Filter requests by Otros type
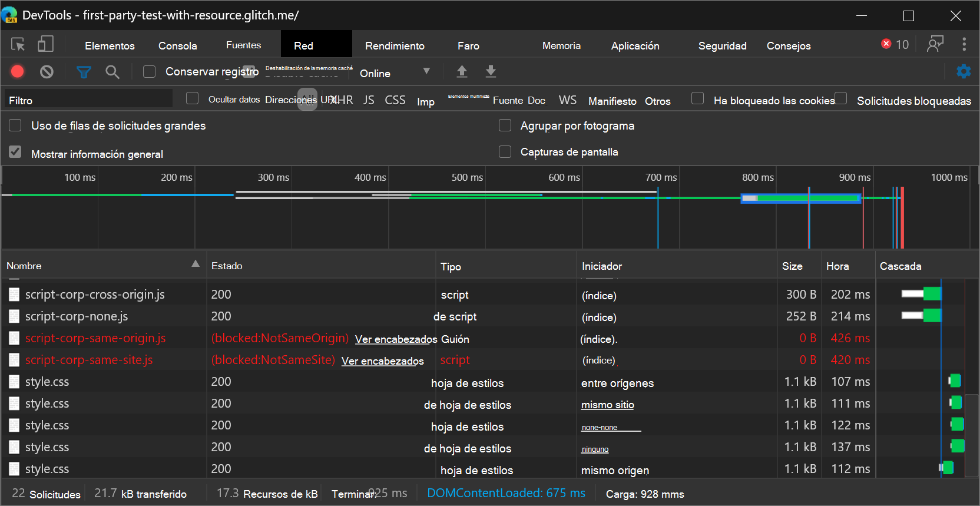Image resolution: width=980 pixels, height=506 pixels. (x=658, y=101)
